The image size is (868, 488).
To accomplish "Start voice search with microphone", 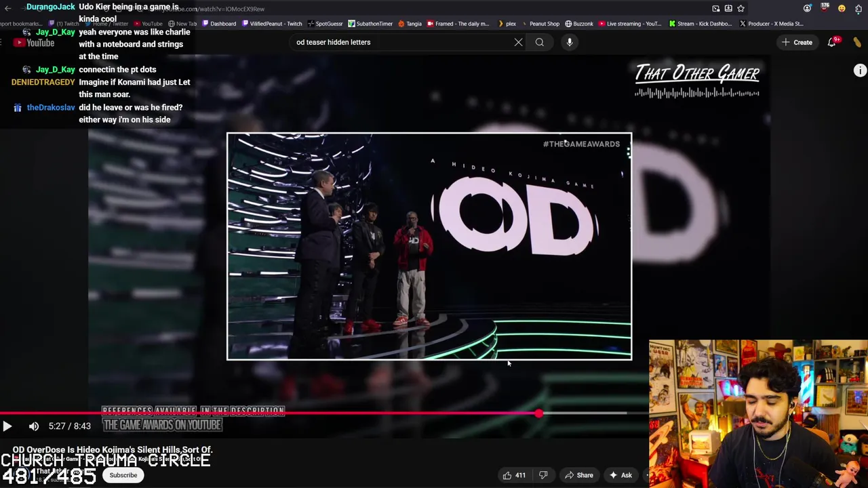I will click(570, 42).
